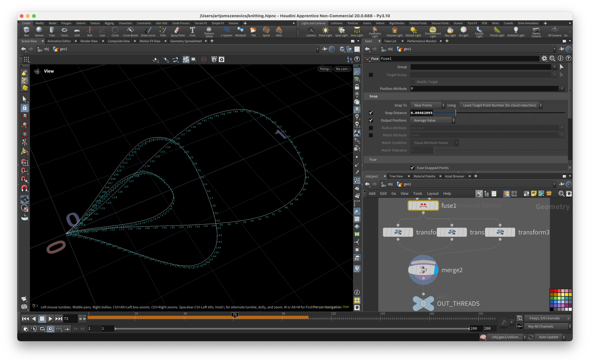Enable the Radius Attribute checkbox
The width and height of the screenshot is (590, 364).
[371, 128]
